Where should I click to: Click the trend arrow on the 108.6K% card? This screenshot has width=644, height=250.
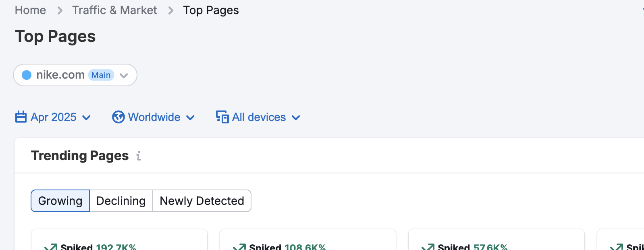(239, 247)
